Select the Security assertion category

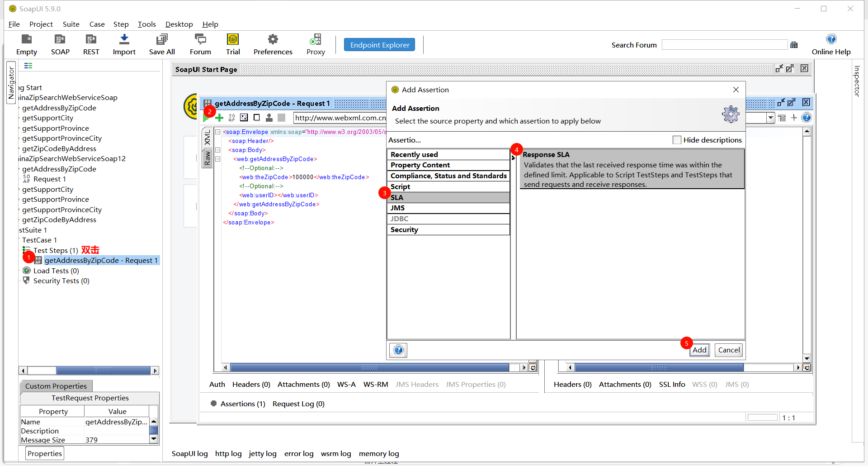pos(448,230)
